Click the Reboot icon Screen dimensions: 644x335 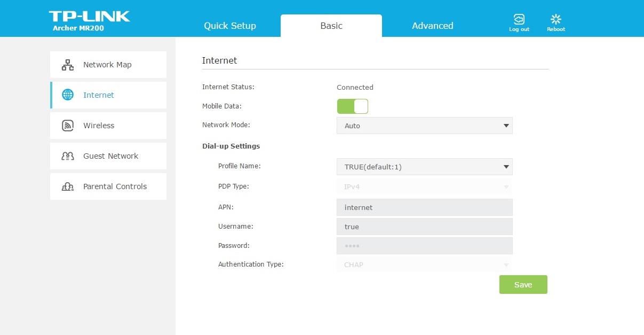pos(555,20)
